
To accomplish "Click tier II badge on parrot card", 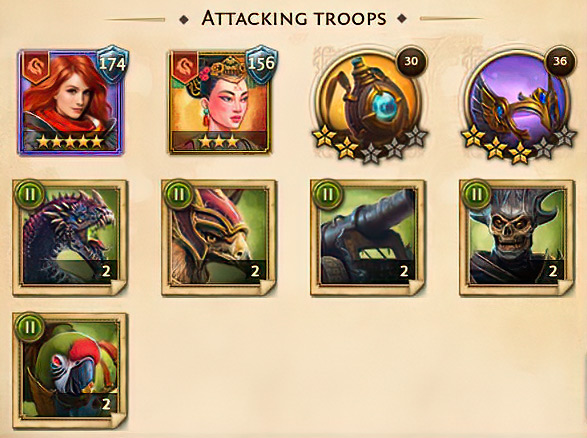I will pos(30,328).
